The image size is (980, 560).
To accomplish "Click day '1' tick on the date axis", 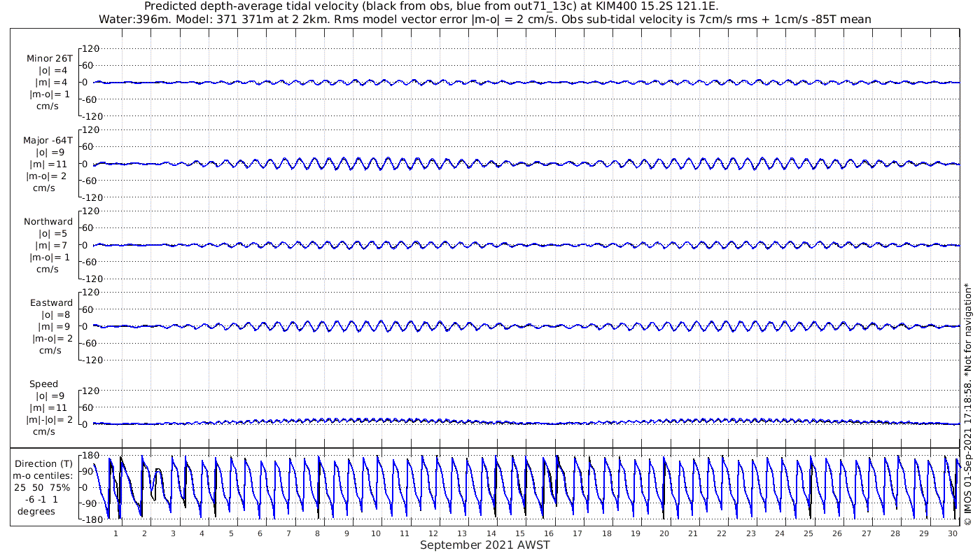I will (x=115, y=533).
